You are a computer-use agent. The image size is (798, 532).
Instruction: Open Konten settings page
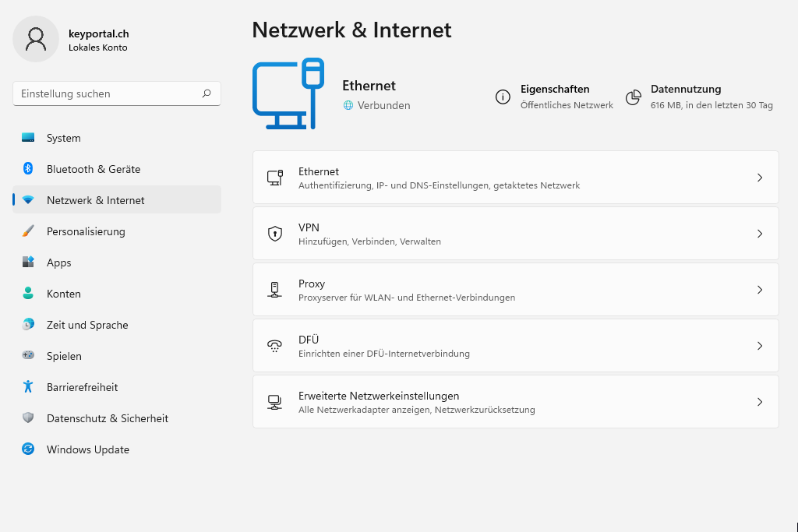[x=64, y=294]
